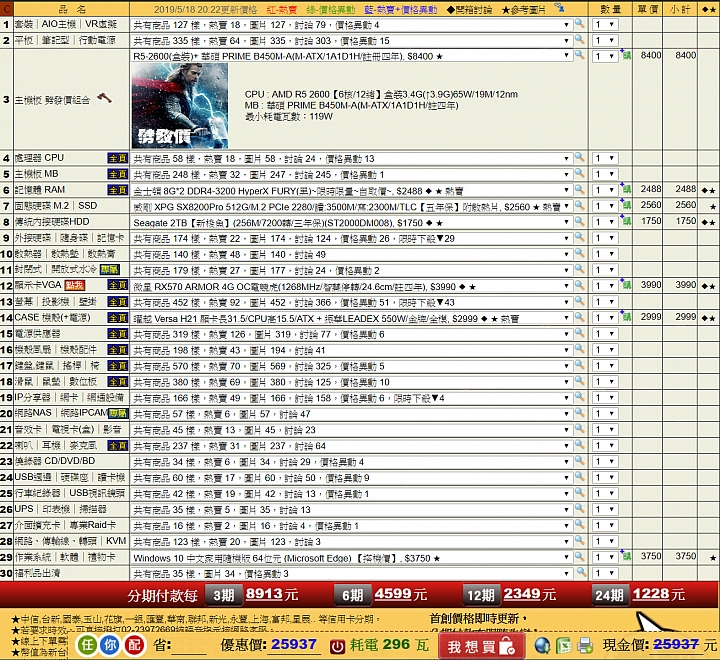This screenshot has height=660, width=720.
Task: Click the green 任 circle icon
Action: (87, 645)
